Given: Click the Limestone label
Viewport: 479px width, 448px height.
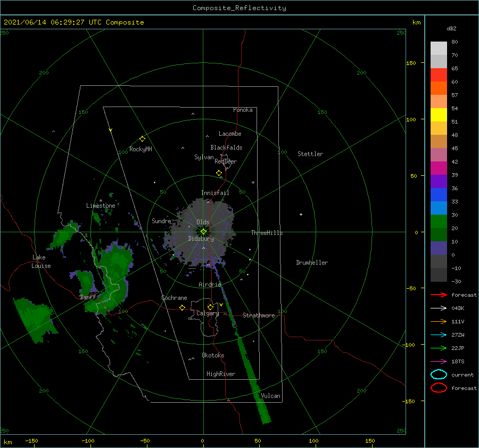Looking at the screenshot, I should pos(101,206).
